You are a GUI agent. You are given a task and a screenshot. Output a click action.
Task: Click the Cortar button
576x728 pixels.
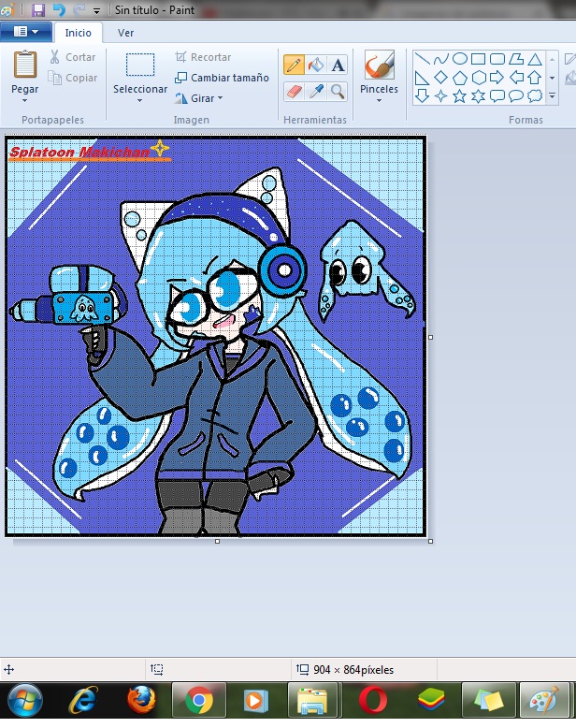[x=73, y=57]
